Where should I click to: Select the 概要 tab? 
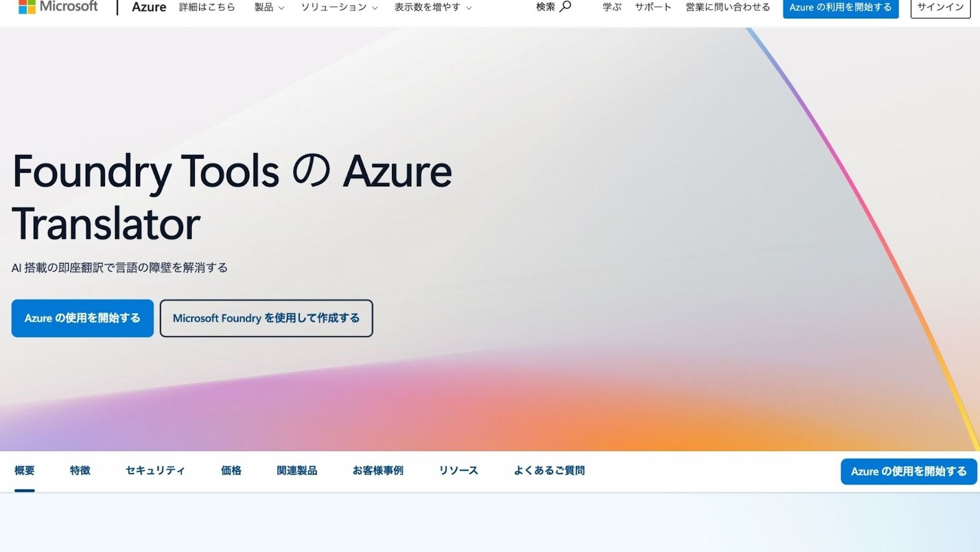coord(24,471)
